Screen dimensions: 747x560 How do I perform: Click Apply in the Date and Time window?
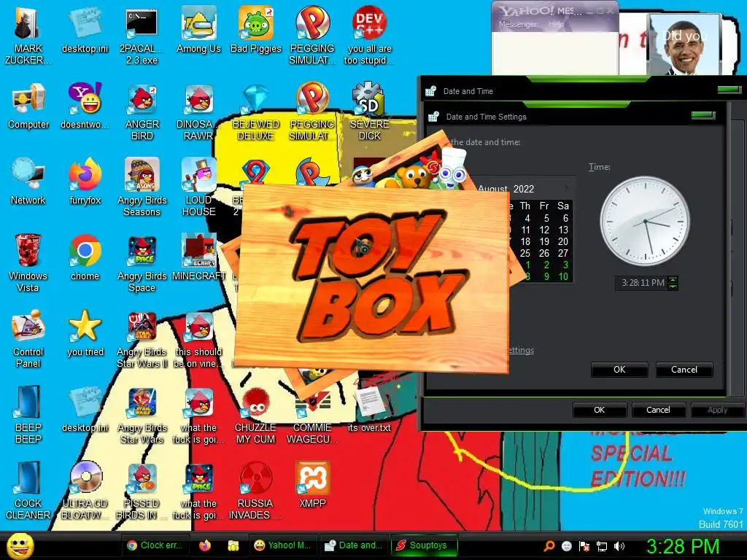coord(718,410)
